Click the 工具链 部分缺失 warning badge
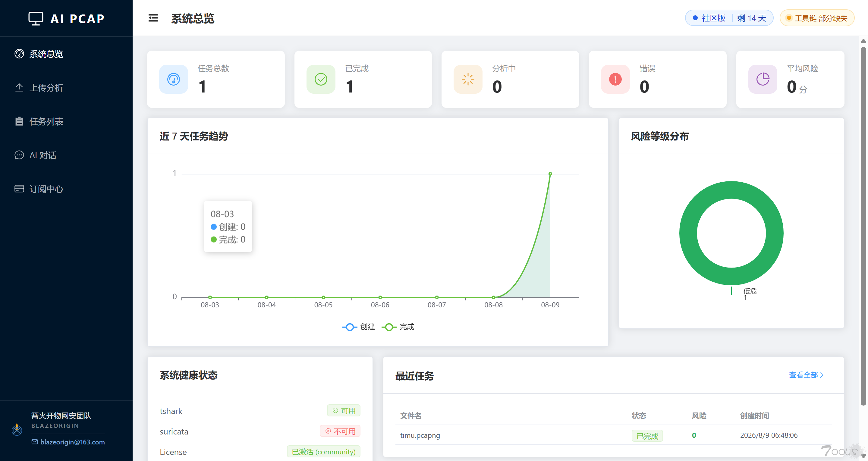This screenshot has height=461, width=868. pyautogui.click(x=817, y=18)
